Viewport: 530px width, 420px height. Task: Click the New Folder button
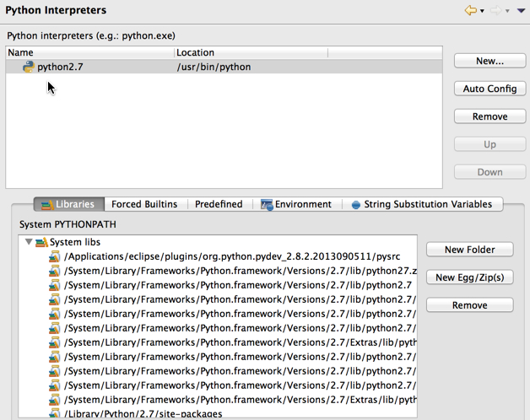tap(470, 250)
